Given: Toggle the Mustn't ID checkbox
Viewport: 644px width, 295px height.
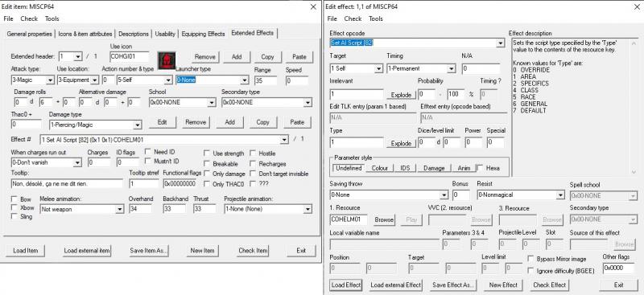Looking at the screenshot, I should (x=148, y=162).
